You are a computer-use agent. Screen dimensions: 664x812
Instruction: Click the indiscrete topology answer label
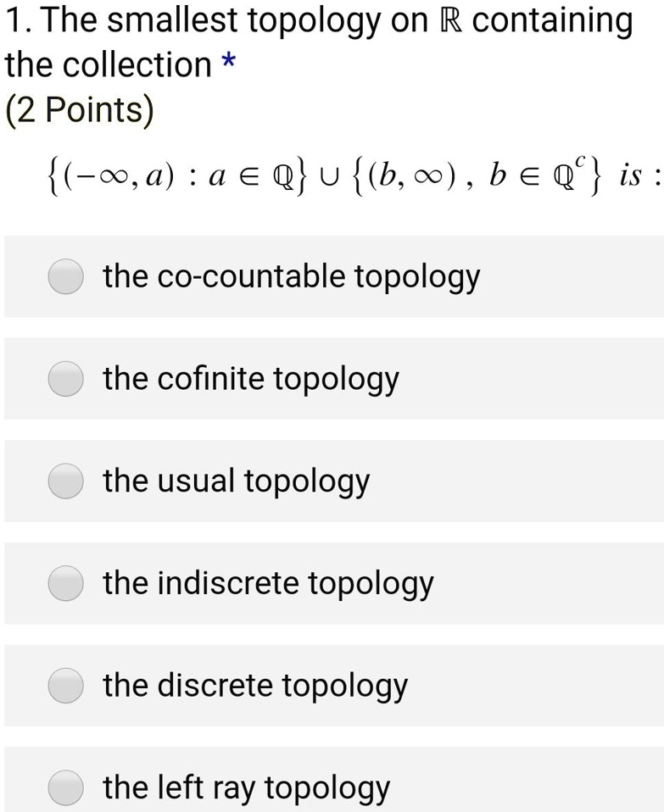[268, 583]
